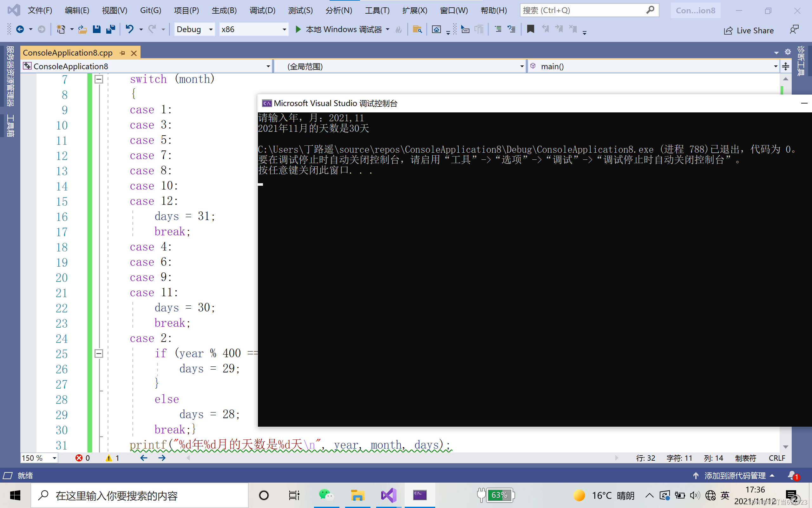
Task: Expand the global scope dropdown
Action: click(x=522, y=67)
